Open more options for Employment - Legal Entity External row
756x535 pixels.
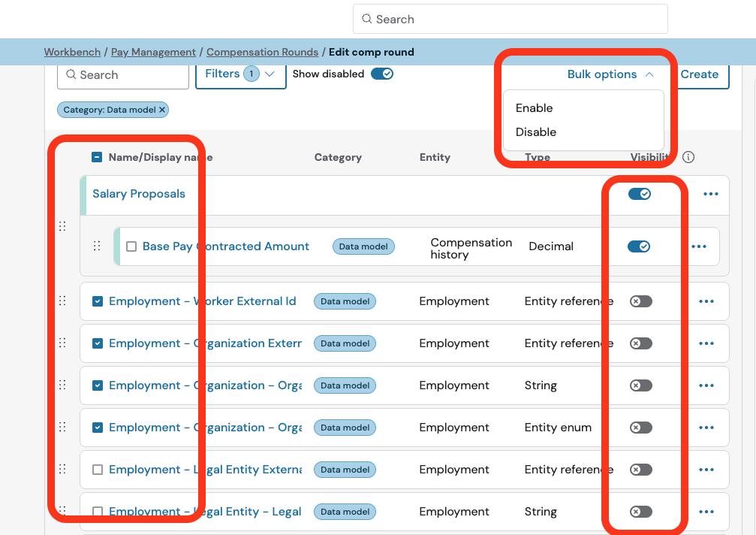click(x=706, y=470)
